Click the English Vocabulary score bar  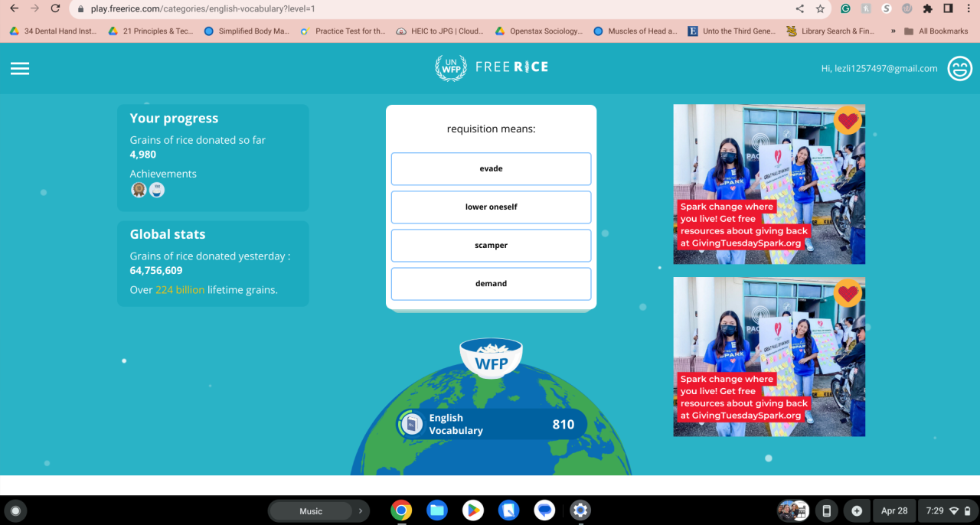point(491,424)
